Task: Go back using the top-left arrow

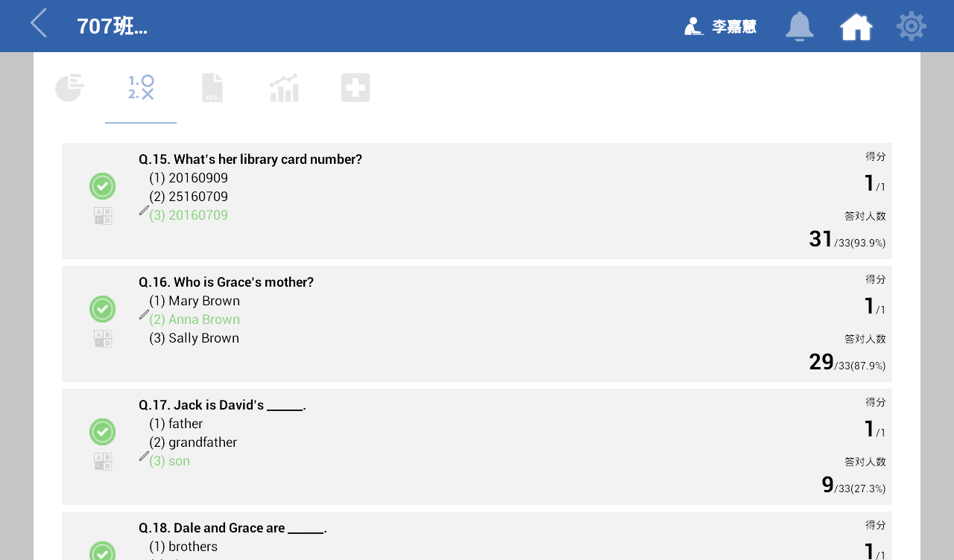Action: pyautogui.click(x=39, y=24)
